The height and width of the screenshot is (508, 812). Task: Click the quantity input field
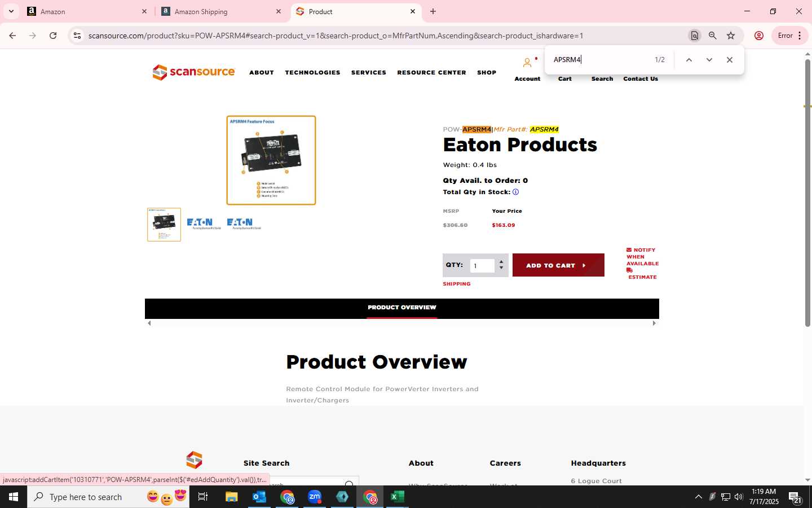click(482, 266)
